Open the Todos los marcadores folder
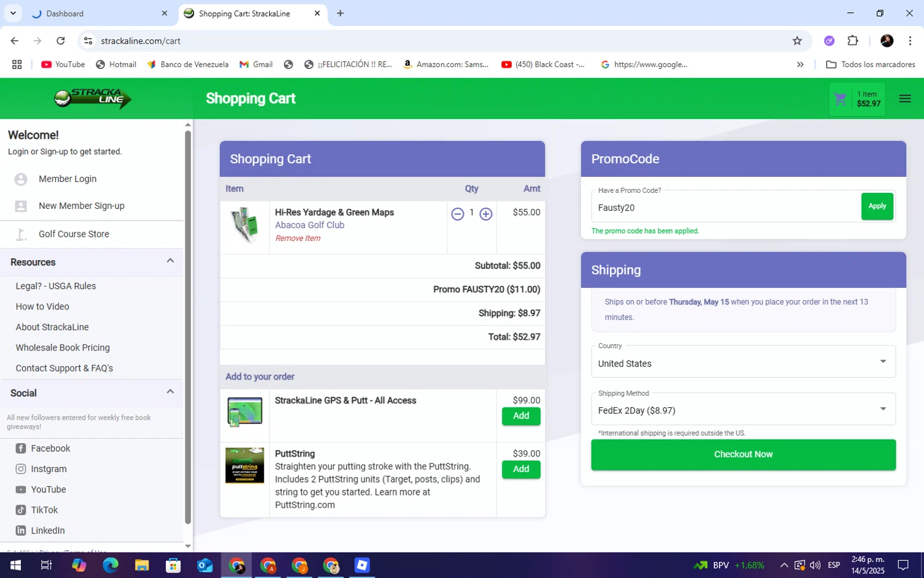Screen dimensions: 924x578 click(870, 65)
